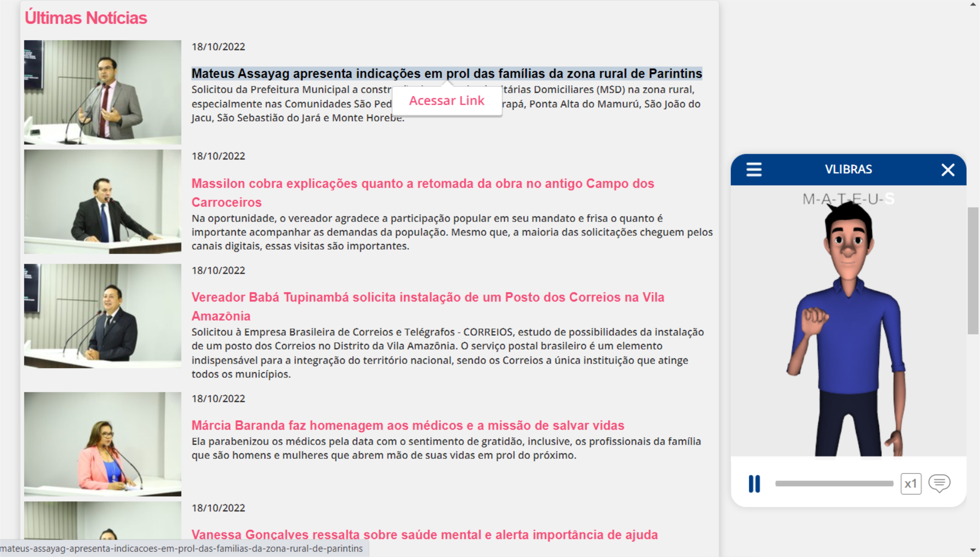Click Márcia Baranda news photo thumbnail
980x557 pixels.
coord(103,444)
